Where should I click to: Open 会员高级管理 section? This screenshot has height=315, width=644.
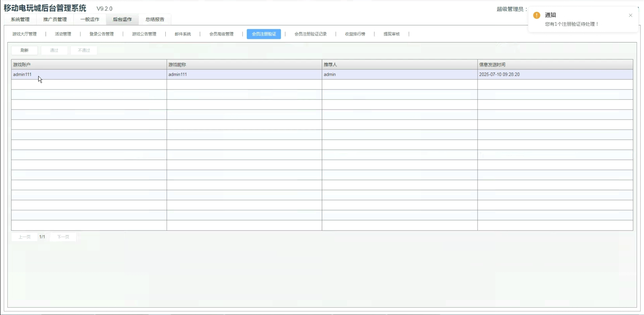point(221,34)
